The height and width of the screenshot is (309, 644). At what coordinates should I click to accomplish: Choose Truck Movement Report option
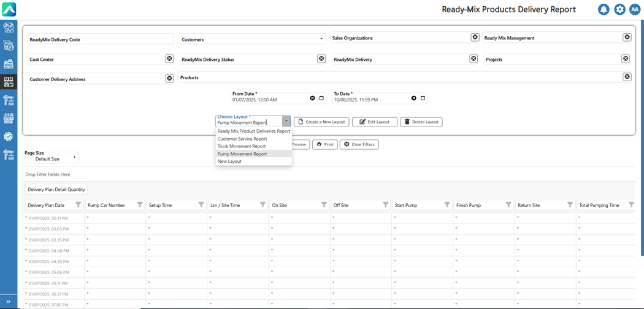242,146
